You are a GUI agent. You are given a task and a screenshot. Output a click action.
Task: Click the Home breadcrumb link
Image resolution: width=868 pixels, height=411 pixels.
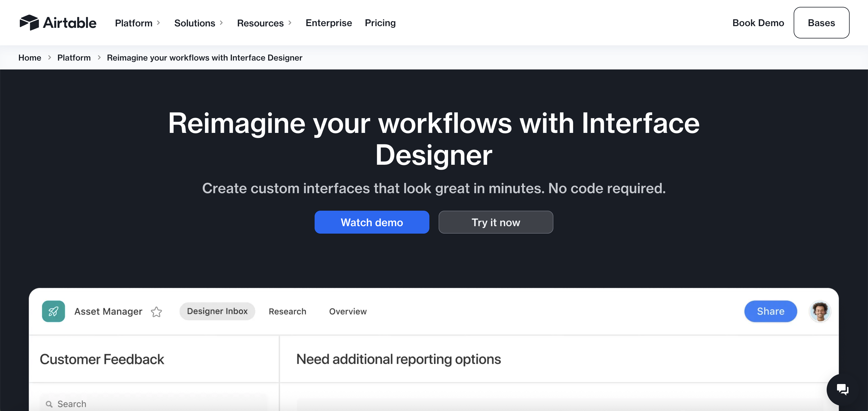coord(30,58)
